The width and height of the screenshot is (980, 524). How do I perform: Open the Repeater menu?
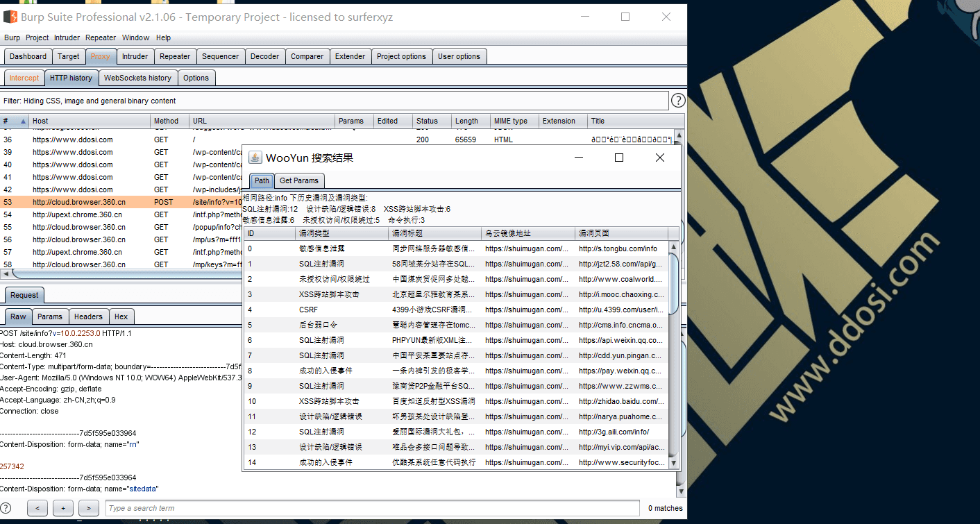[x=101, y=37]
